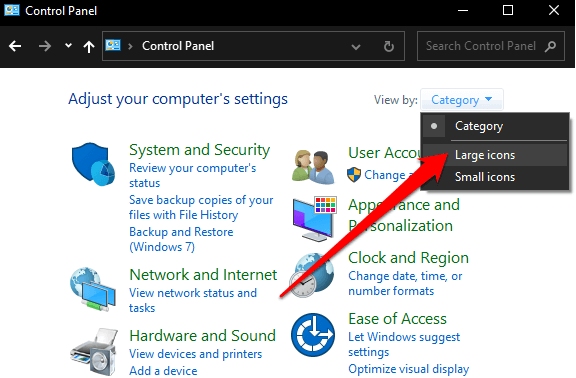Expand the address bar history dropdown
The width and height of the screenshot is (576, 378).
[356, 47]
